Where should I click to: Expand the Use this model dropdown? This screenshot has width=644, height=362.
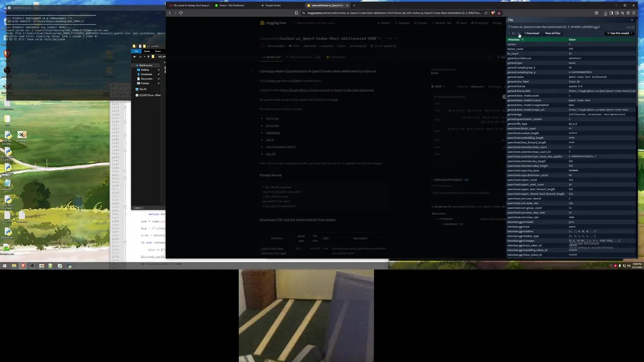619,33
